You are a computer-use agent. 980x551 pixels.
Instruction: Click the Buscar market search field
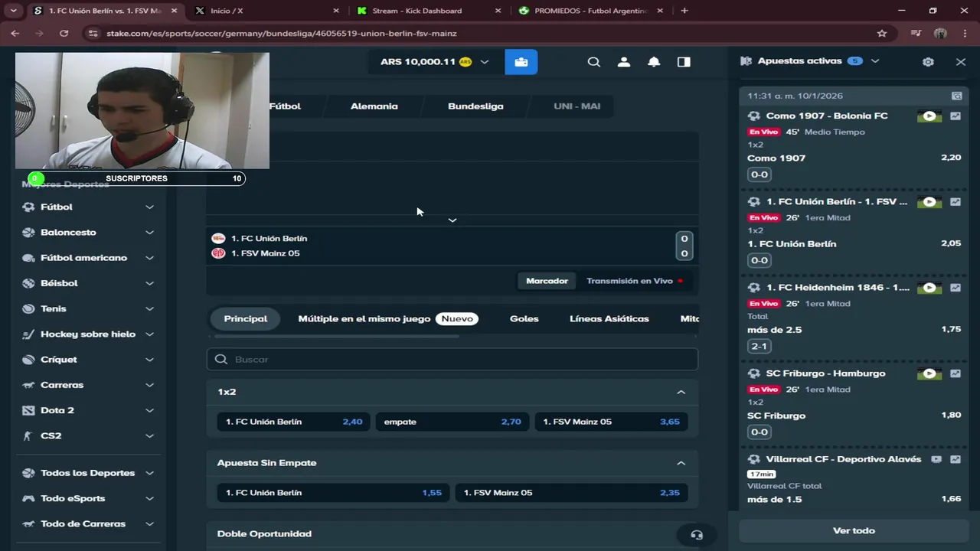pyautogui.click(x=452, y=360)
